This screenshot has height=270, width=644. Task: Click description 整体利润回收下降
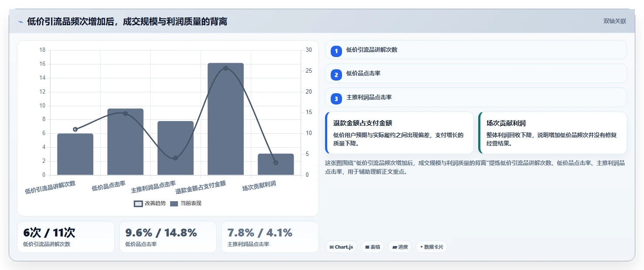point(551,139)
